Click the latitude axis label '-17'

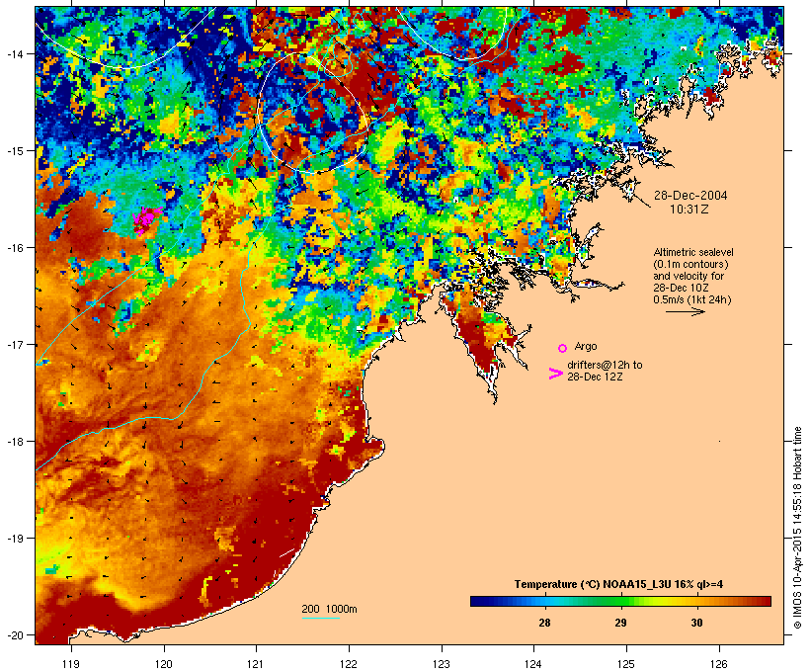tap(14, 344)
